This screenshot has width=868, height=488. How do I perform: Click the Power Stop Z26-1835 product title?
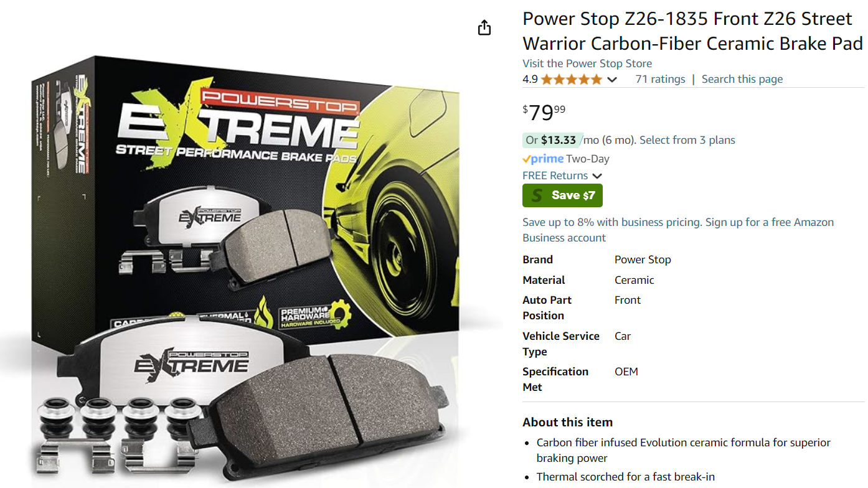click(x=692, y=31)
